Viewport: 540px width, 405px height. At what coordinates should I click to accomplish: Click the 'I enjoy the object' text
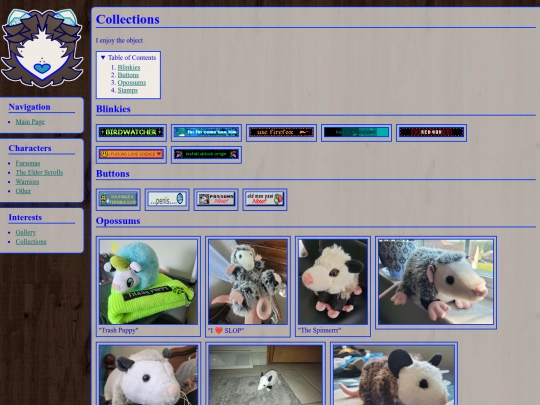point(120,40)
